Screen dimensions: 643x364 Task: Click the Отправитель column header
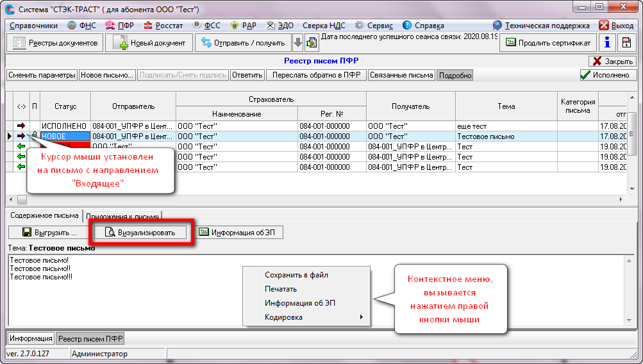tap(133, 106)
